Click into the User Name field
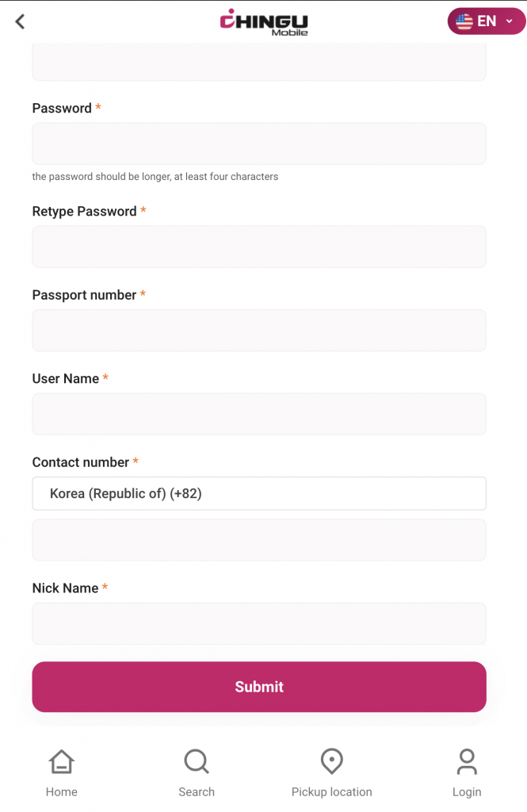This screenshot has width=527, height=812. (x=259, y=414)
